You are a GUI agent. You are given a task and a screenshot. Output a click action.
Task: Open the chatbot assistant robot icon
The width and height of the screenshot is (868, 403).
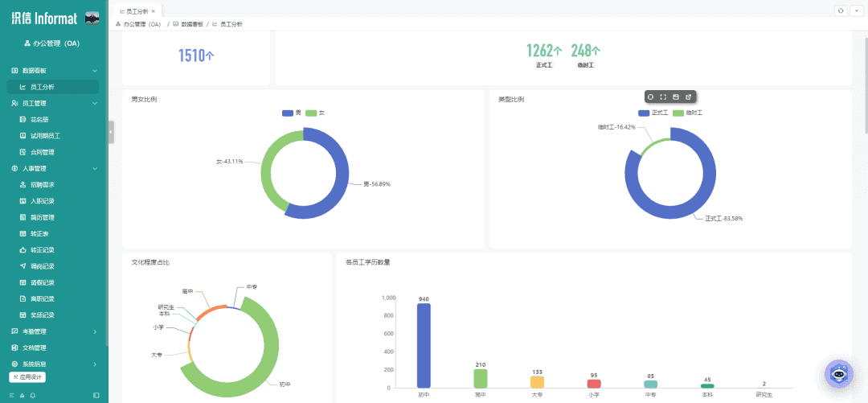[x=838, y=374]
